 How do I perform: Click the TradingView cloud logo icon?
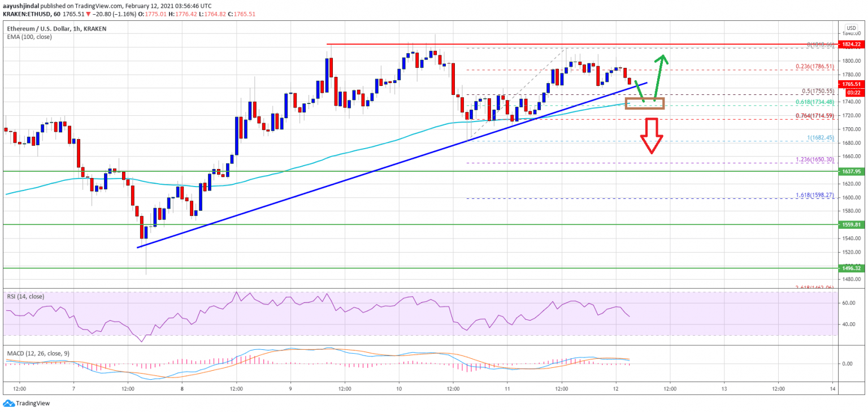tap(9, 403)
